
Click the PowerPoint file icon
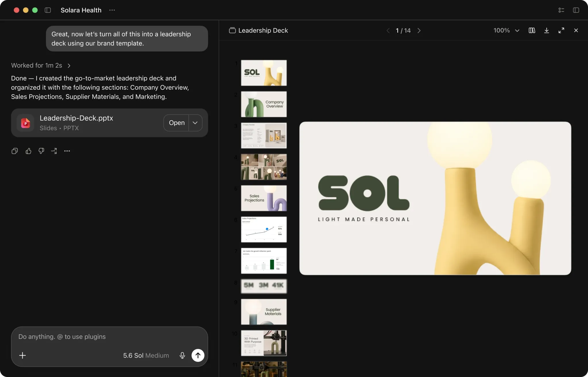coord(26,123)
